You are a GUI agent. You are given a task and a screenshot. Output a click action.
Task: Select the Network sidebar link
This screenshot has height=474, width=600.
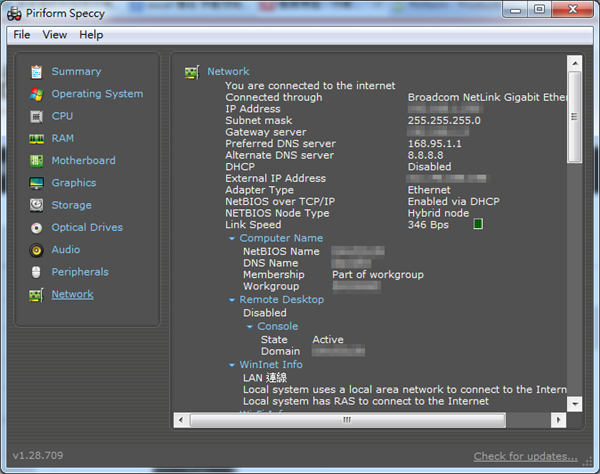click(x=73, y=294)
